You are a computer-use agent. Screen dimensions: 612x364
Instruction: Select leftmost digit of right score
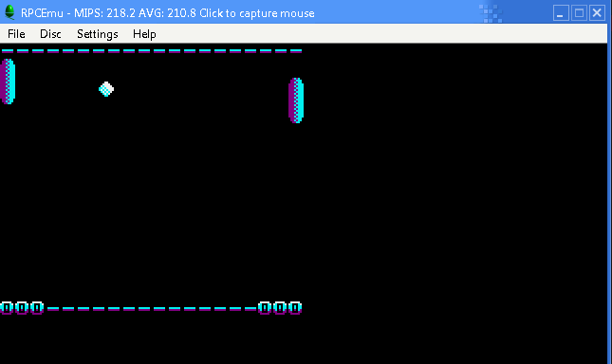265,308
